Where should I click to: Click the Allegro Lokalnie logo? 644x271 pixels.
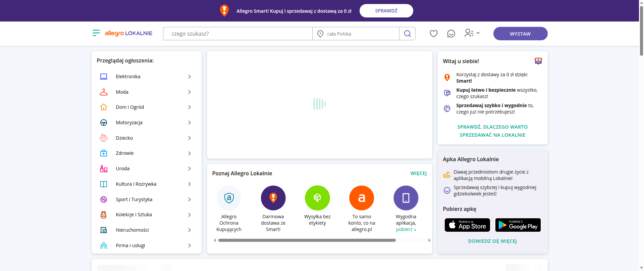pyautogui.click(x=128, y=33)
